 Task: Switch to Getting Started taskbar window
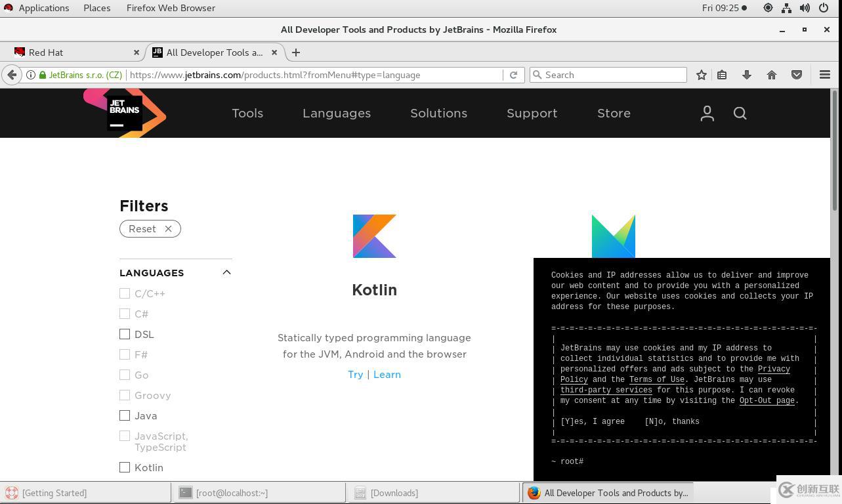pyautogui.click(x=86, y=493)
